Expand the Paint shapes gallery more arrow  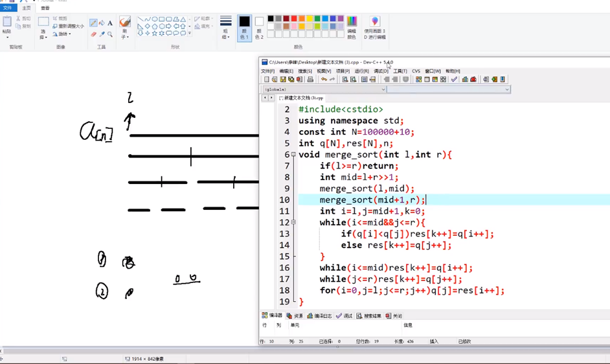tap(190, 33)
